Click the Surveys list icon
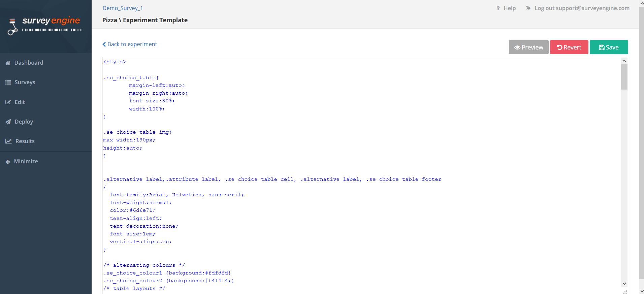644x294 pixels. point(8,83)
